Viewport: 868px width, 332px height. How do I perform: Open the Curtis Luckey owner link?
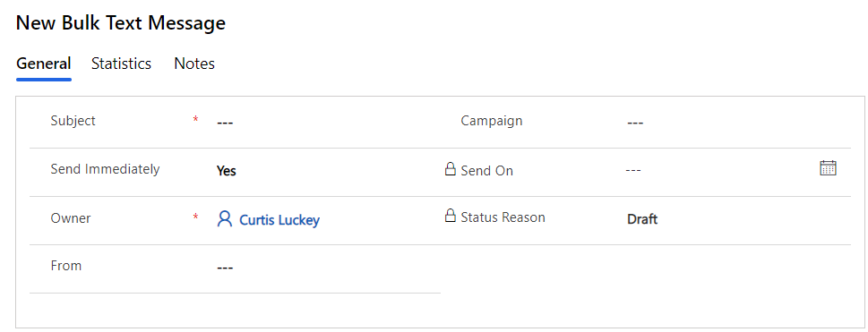tap(279, 220)
